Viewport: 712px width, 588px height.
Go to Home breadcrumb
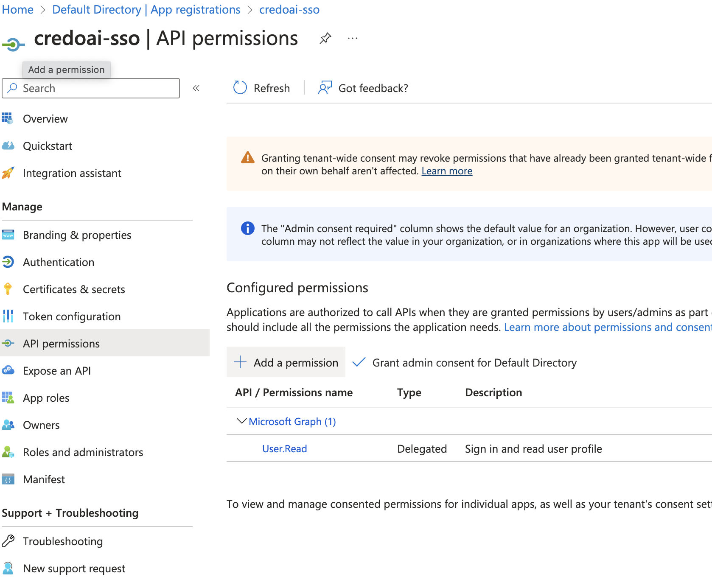coord(18,10)
